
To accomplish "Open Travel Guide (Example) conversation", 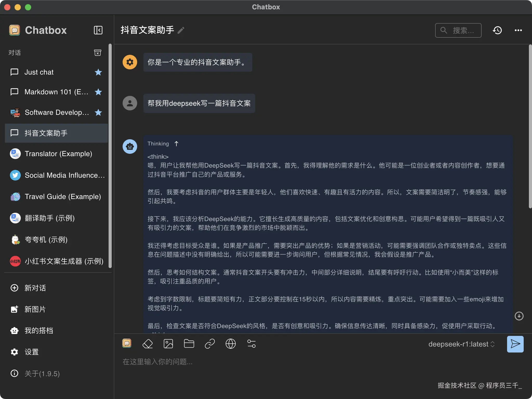I will pos(63,197).
